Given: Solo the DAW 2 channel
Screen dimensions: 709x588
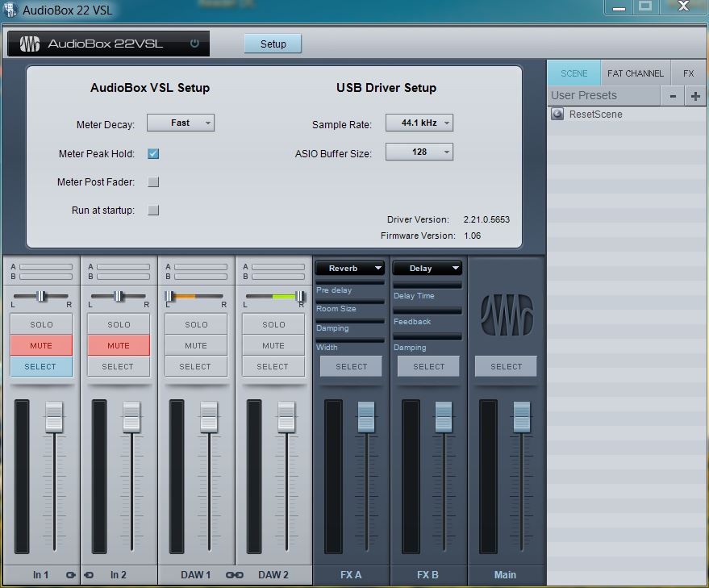Looking at the screenshot, I should pyautogui.click(x=273, y=324).
